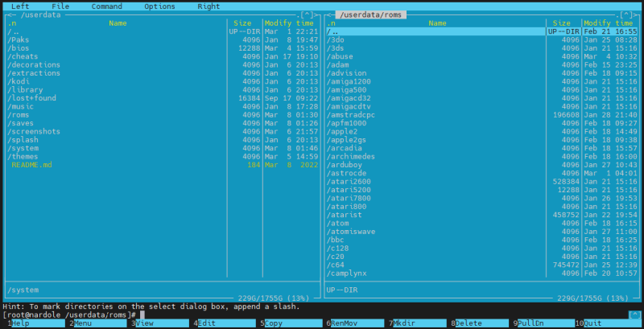This screenshot has height=329, width=644.
Task: Open the Command menu
Action: coord(107,6)
